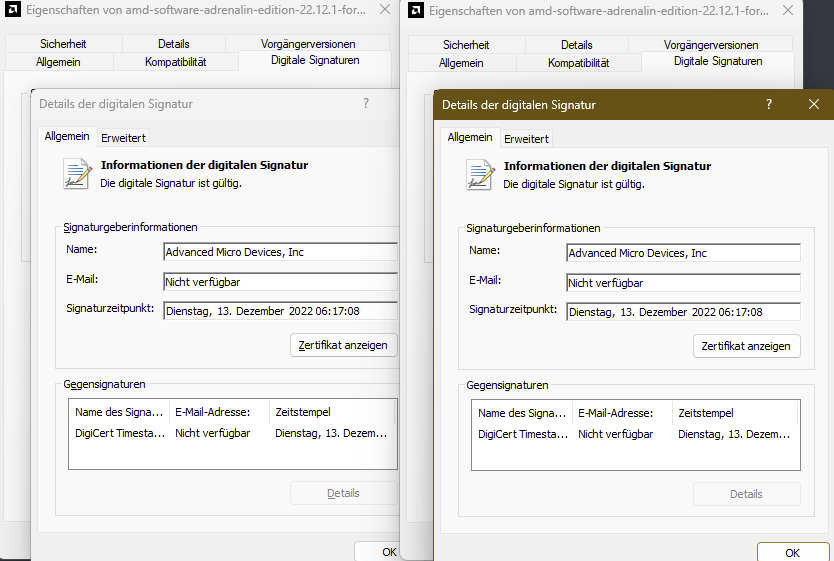This screenshot has width=834, height=561.
Task: Select Digitale Signaturen tab in left properties window
Action: (x=315, y=60)
